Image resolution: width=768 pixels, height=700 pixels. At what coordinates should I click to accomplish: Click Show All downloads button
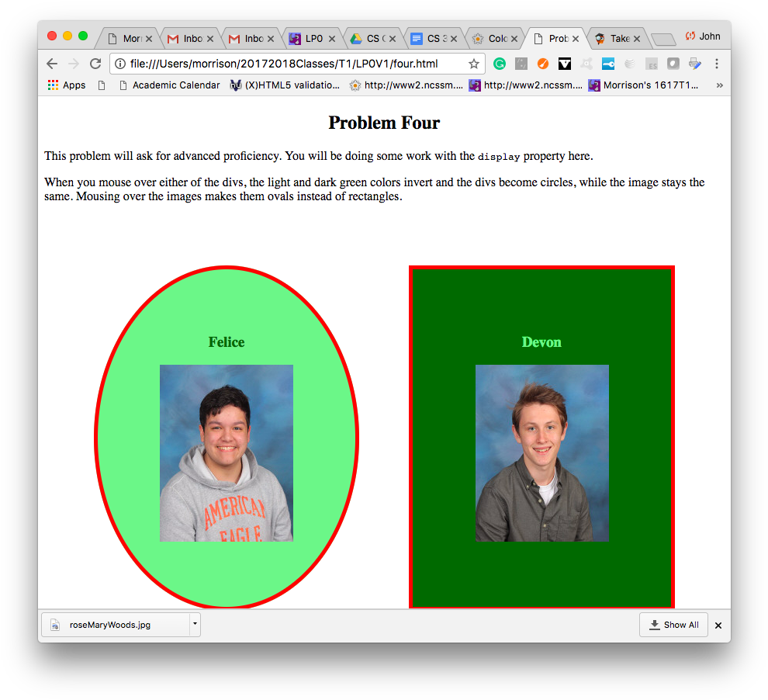coord(673,625)
